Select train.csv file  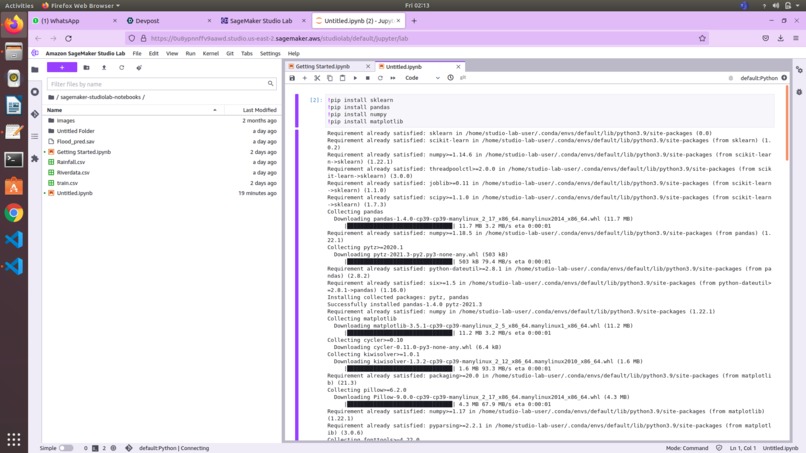(161, 183)
